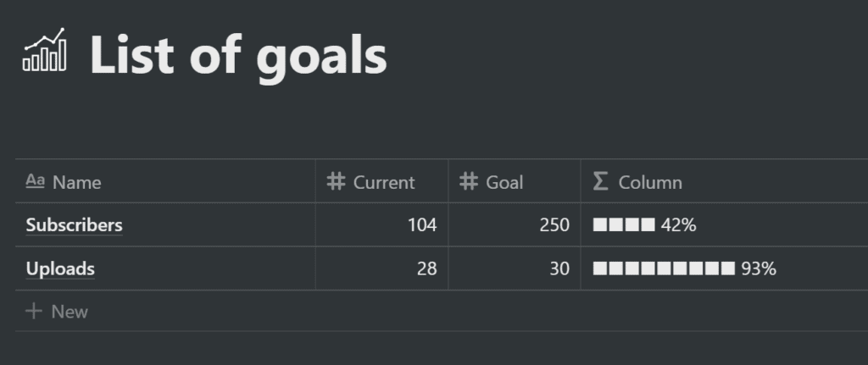Click the number hash icon beside Current
Image resolution: width=868 pixels, height=365 pixels.
coord(336,181)
